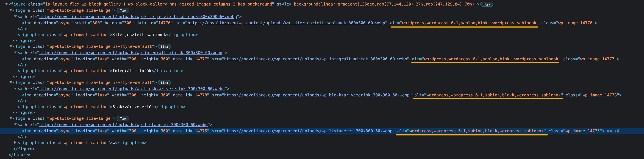Select the alt attribute of image wp-image-14776
The width and height of the screenshot is (644, 159).
[x=464, y=23]
